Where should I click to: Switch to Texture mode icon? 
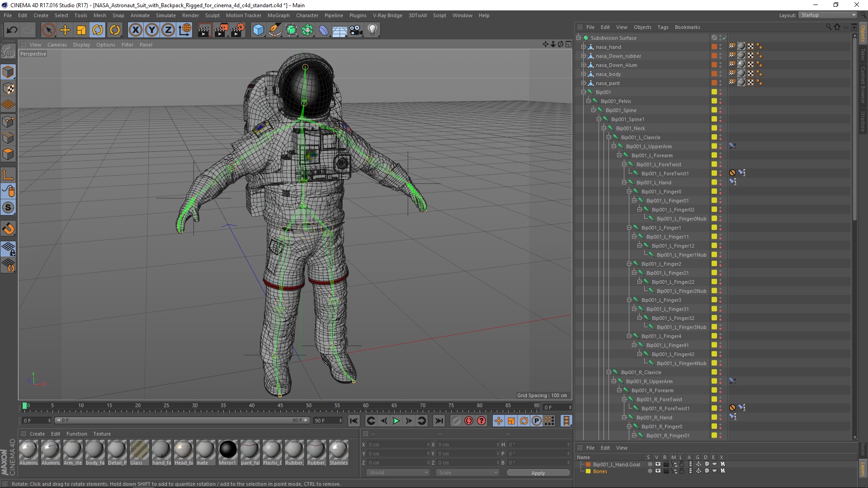pyautogui.click(x=8, y=89)
